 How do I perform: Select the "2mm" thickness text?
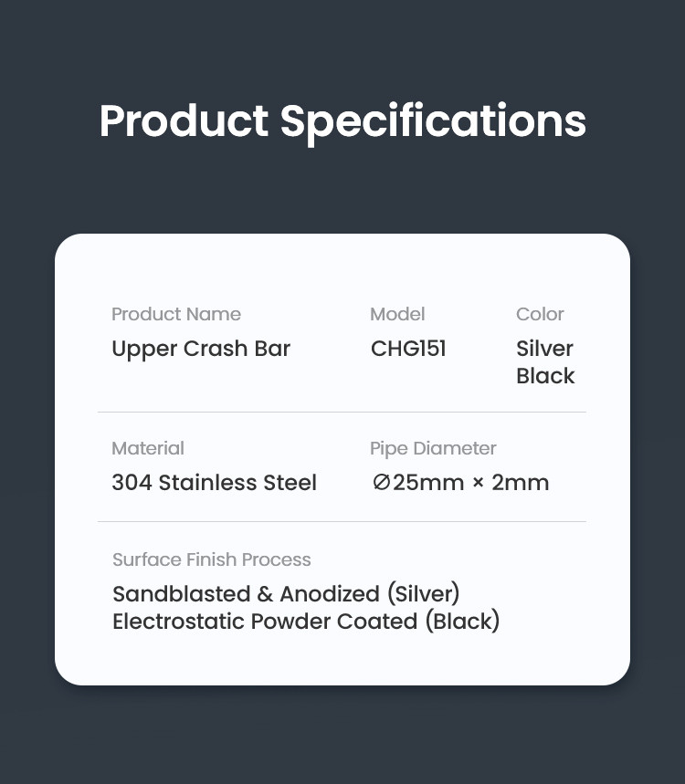521,483
